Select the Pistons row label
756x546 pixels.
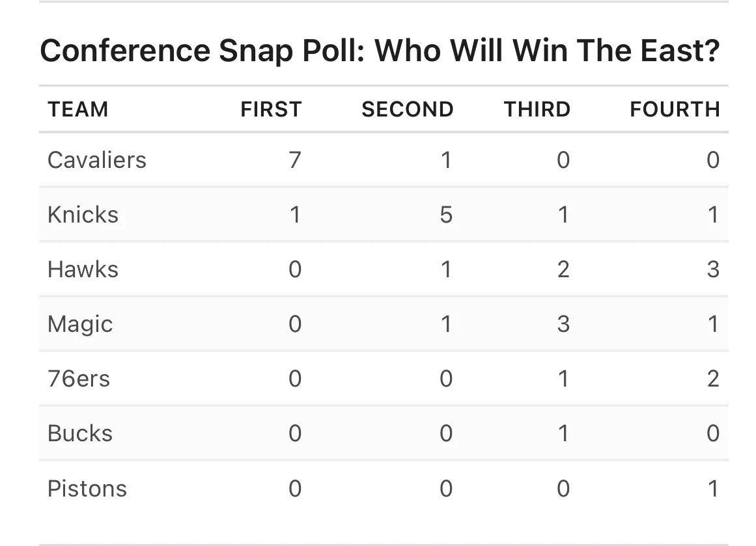pyautogui.click(x=87, y=489)
